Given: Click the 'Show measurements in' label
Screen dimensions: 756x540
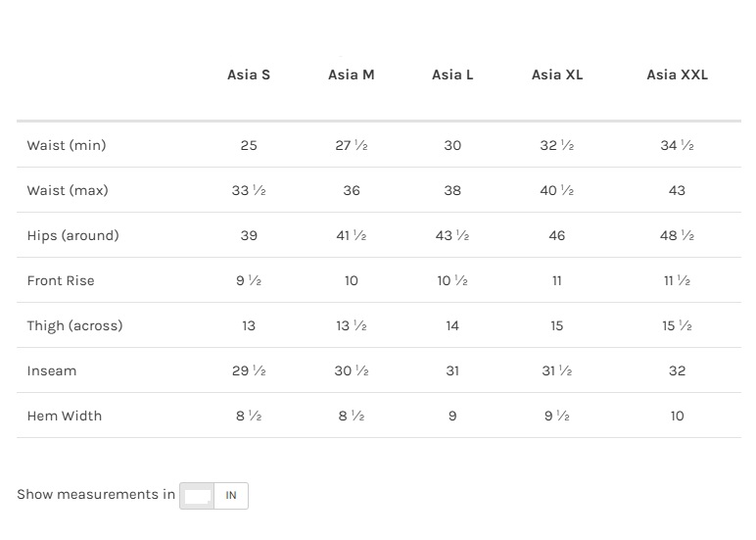Looking at the screenshot, I should point(96,495).
